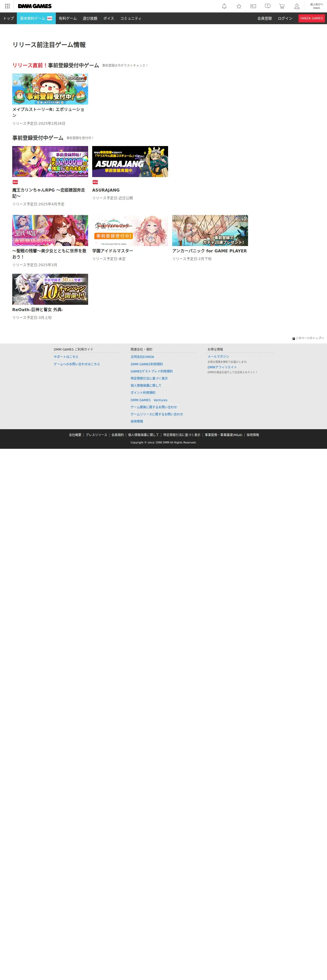
Task: Open 学園アイドルマスター title link
Action: [113, 251]
